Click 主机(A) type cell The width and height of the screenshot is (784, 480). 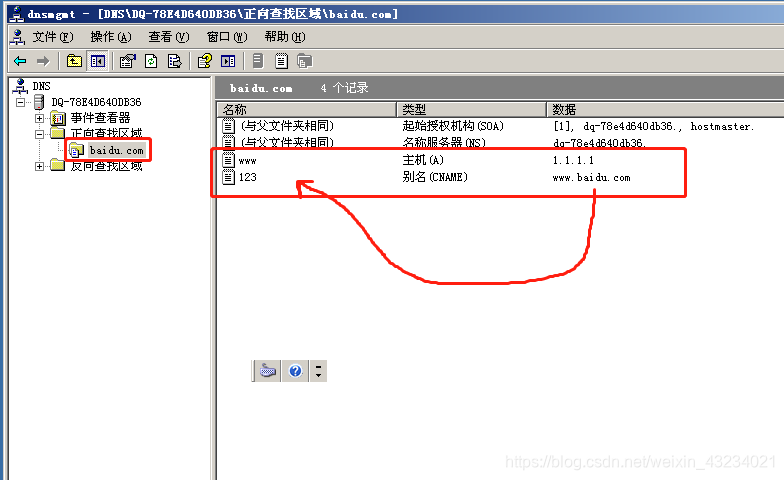pyautogui.click(x=423, y=160)
